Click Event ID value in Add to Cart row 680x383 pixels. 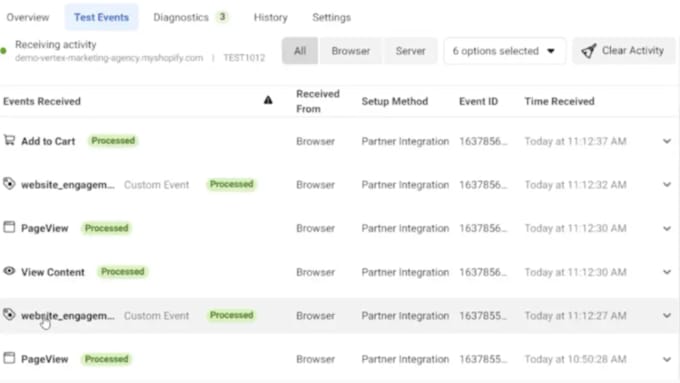point(483,141)
